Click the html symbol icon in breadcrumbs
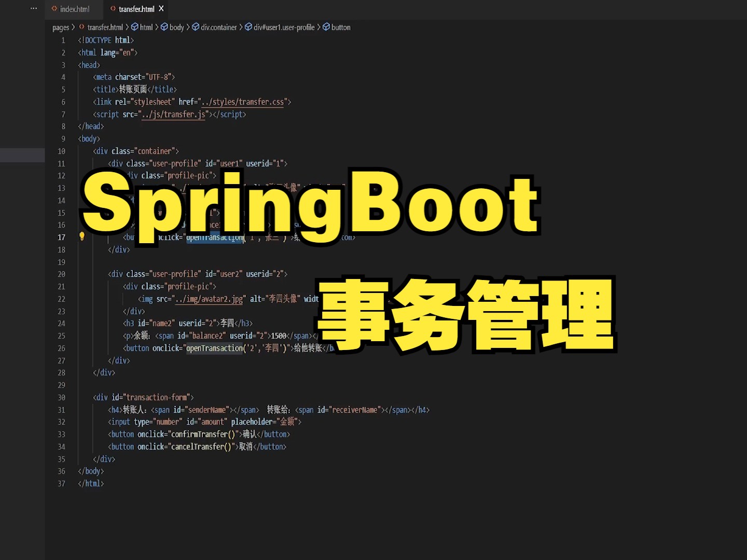This screenshot has height=560, width=747. click(135, 27)
